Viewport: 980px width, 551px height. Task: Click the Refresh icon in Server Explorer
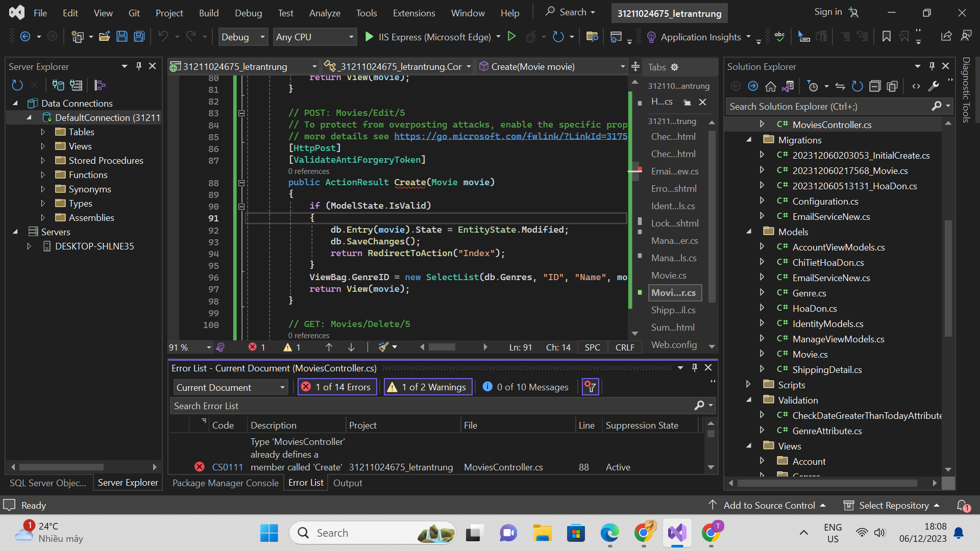click(x=17, y=85)
